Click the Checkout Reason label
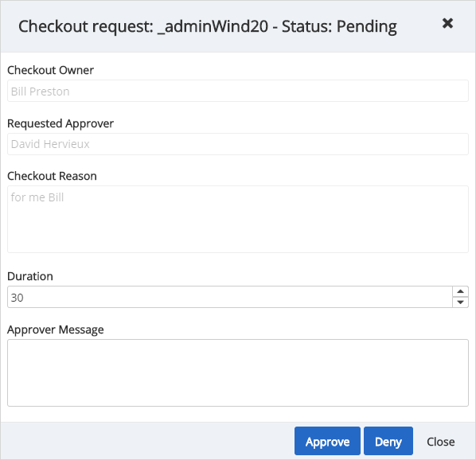This screenshot has height=460, width=476. 52,176
